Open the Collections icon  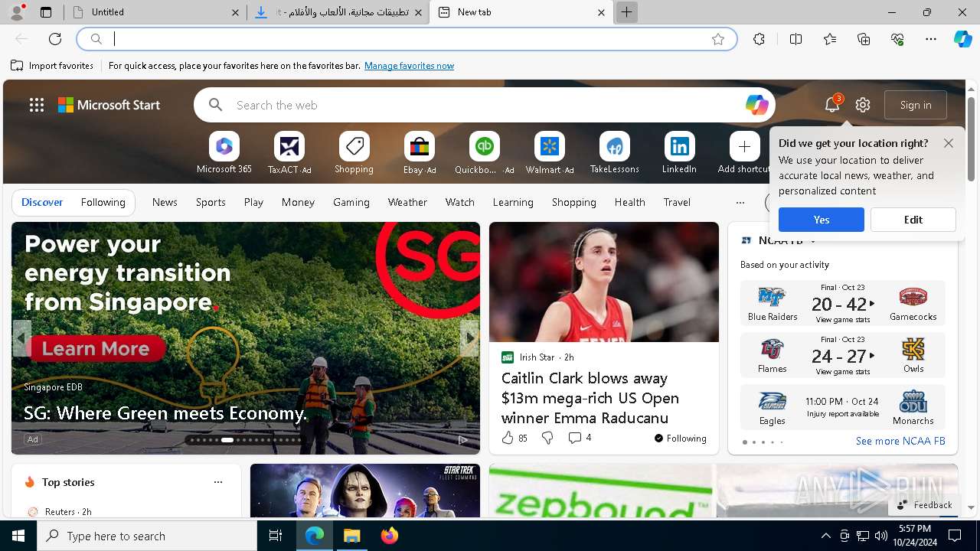pyautogui.click(x=864, y=39)
